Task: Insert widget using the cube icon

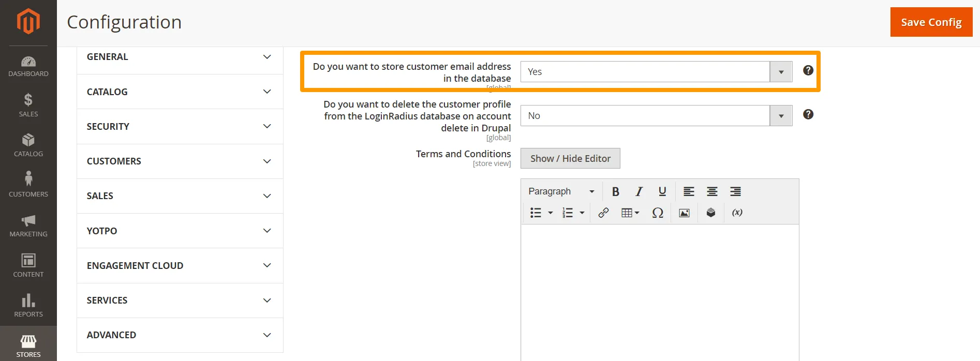Action: (x=711, y=213)
